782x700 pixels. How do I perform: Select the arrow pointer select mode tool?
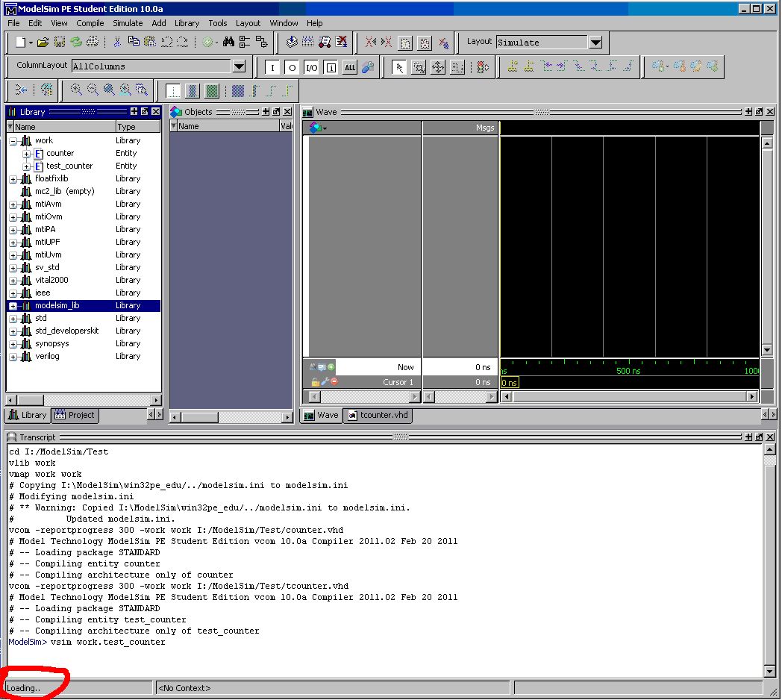coord(399,67)
